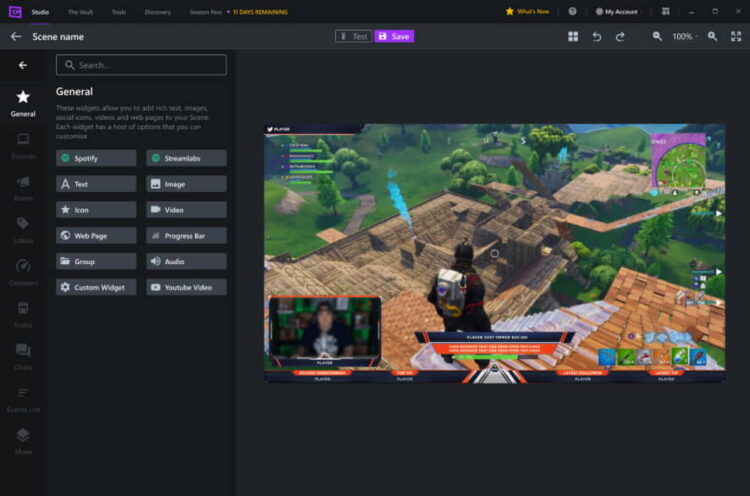Add a Custom Widget
This screenshot has width=750, height=496.
click(96, 287)
